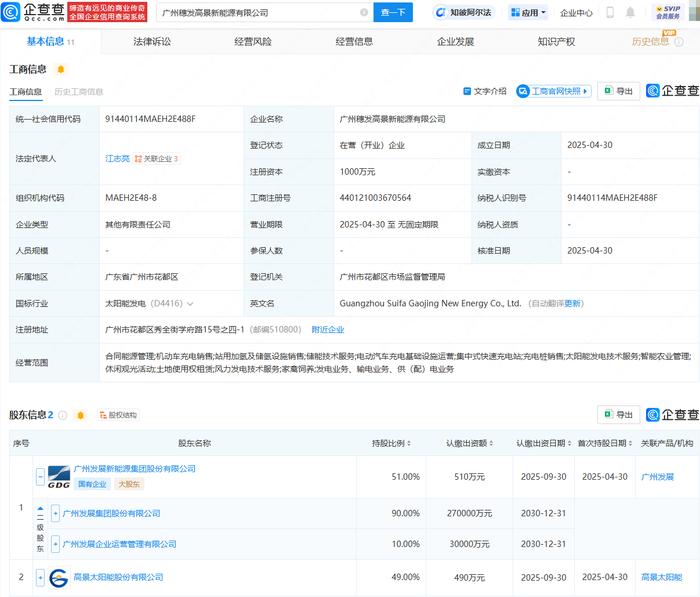Open related product 高景太阳能 link
This screenshot has height=597, width=700.
662,577
